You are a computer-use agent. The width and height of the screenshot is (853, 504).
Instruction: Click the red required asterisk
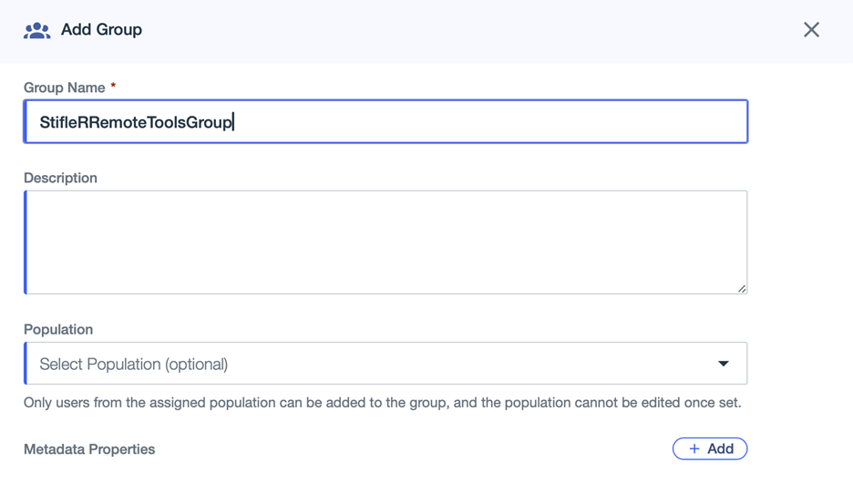(x=113, y=87)
